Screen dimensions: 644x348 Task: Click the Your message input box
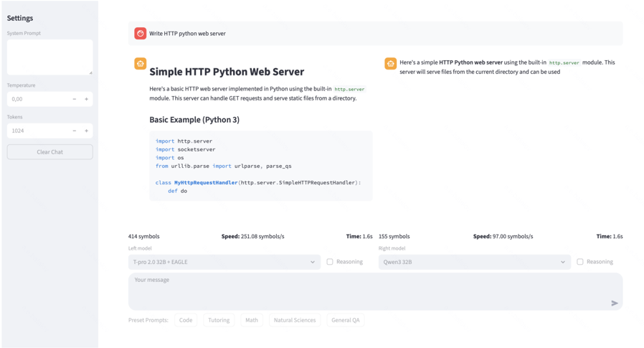[x=375, y=291]
